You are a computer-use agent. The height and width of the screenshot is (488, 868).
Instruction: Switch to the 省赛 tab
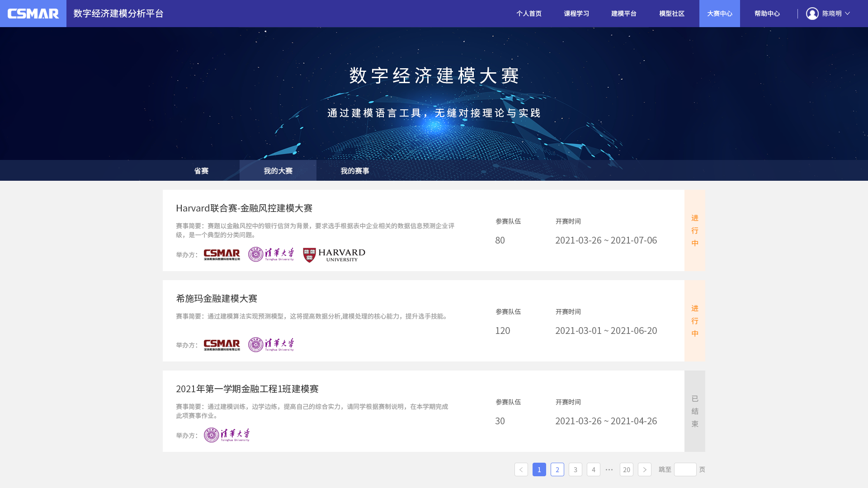201,171
